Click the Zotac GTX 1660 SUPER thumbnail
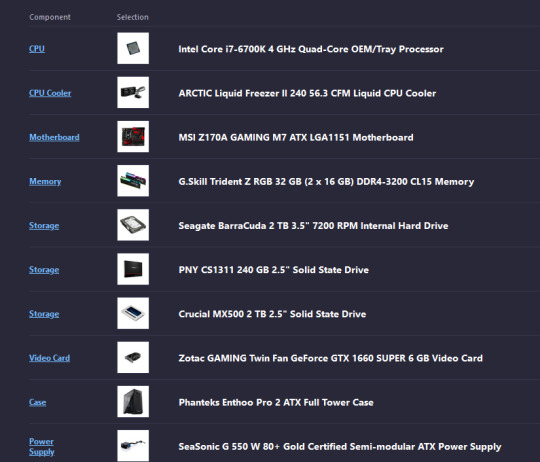This screenshot has height=462, width=540. click(133, 357)
